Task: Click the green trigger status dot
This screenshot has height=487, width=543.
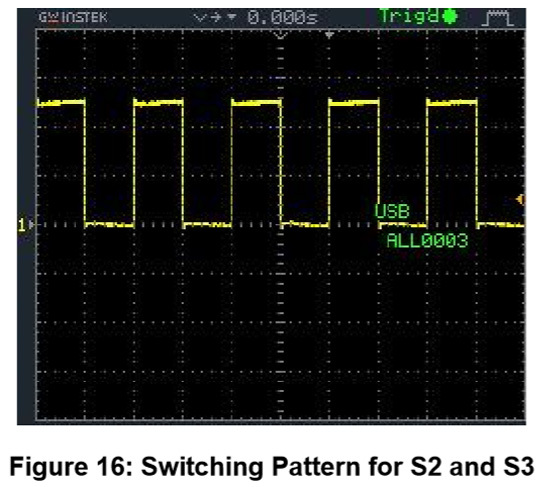Action: [450, 17]
